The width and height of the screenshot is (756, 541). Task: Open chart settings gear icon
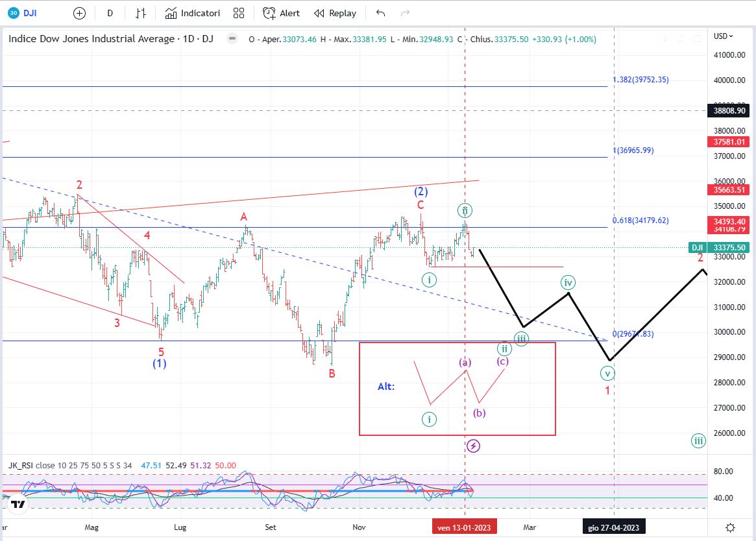click(x=731, y=527)
